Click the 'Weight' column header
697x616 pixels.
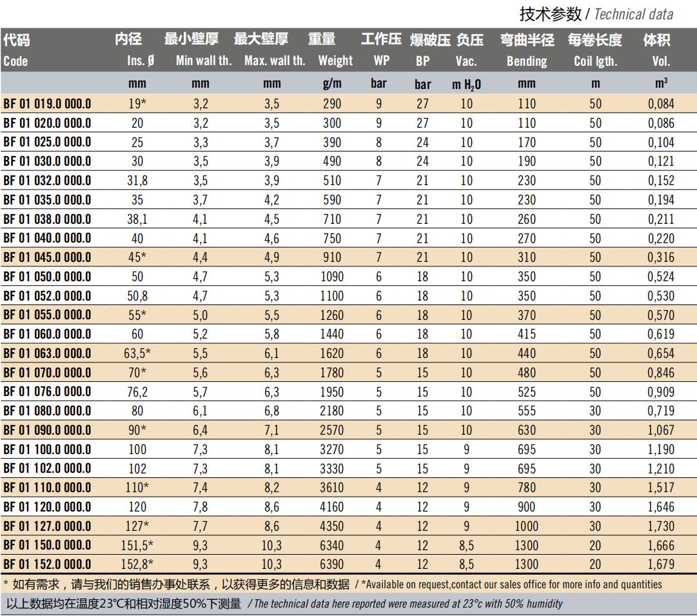pyautogui.click(x=335, y=61)
